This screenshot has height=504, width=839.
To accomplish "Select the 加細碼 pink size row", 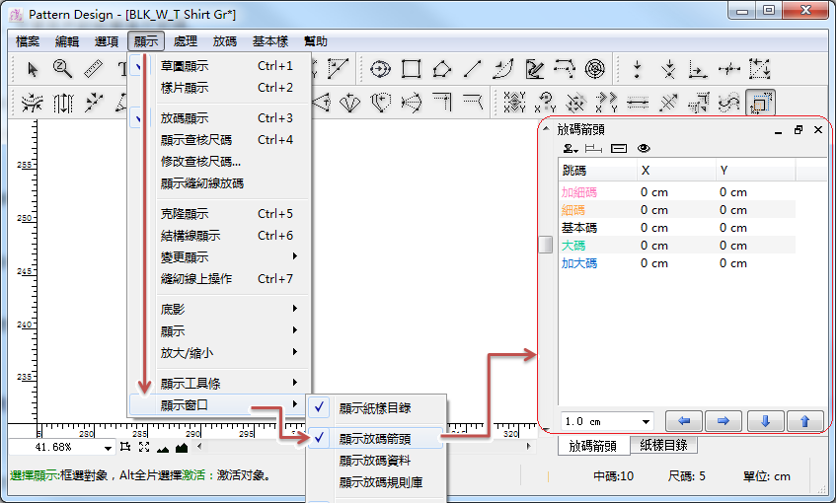I will pyautogui.click(x=579, y=192).
